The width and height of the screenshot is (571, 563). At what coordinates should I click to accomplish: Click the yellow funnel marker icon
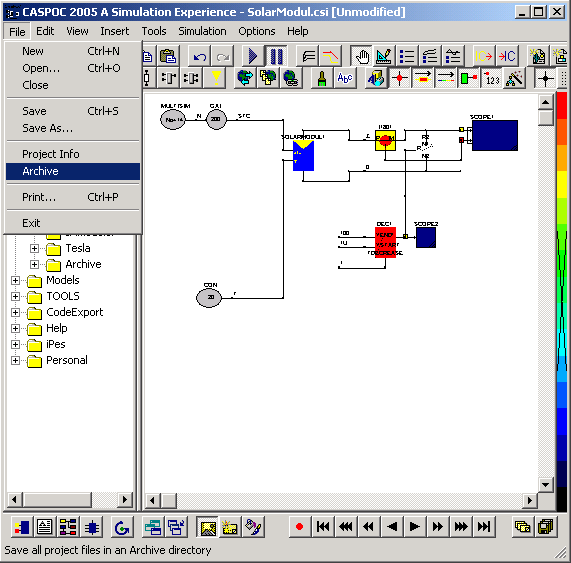[216, 78]
